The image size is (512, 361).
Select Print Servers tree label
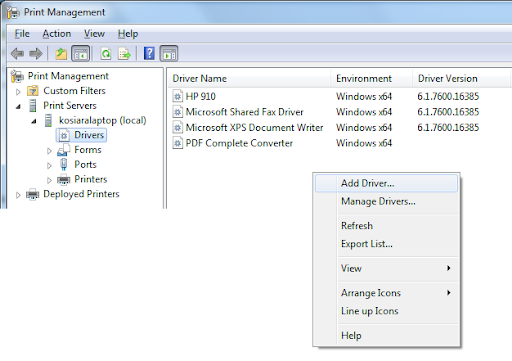70,105
